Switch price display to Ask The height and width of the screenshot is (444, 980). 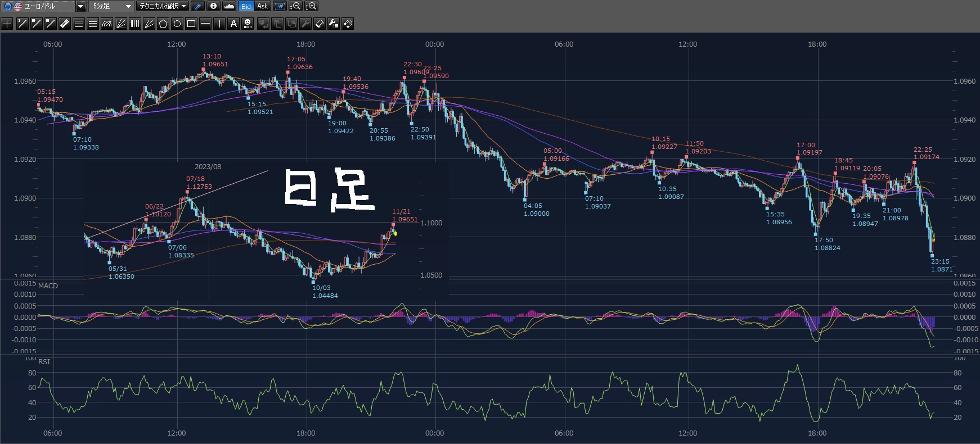tap(263, 6)
